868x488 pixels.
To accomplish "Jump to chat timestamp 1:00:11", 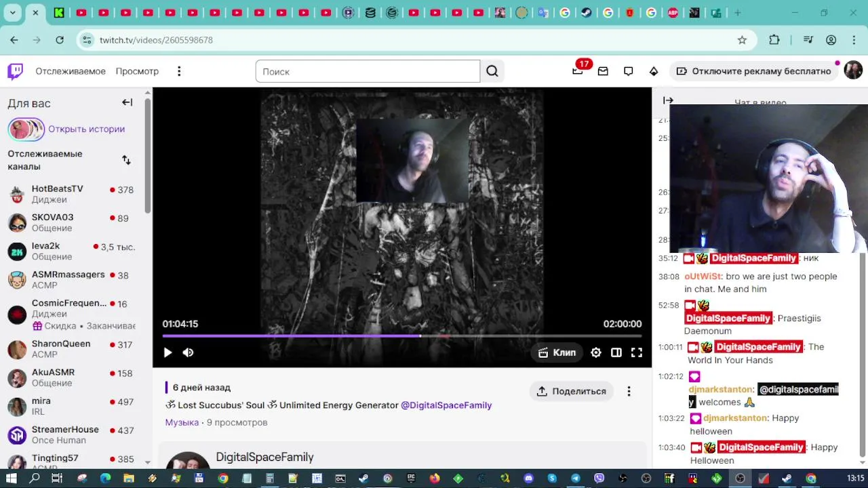I will point(671,347).
